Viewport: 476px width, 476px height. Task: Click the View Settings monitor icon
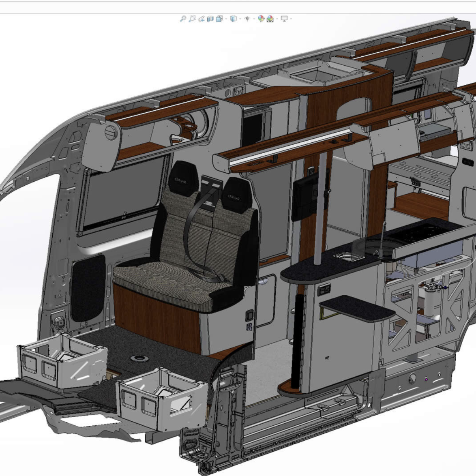(x=284, y=19)
